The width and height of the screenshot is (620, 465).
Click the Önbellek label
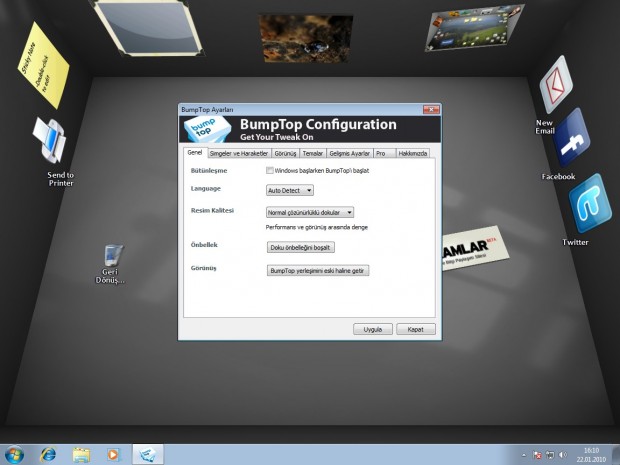point(204,245)
